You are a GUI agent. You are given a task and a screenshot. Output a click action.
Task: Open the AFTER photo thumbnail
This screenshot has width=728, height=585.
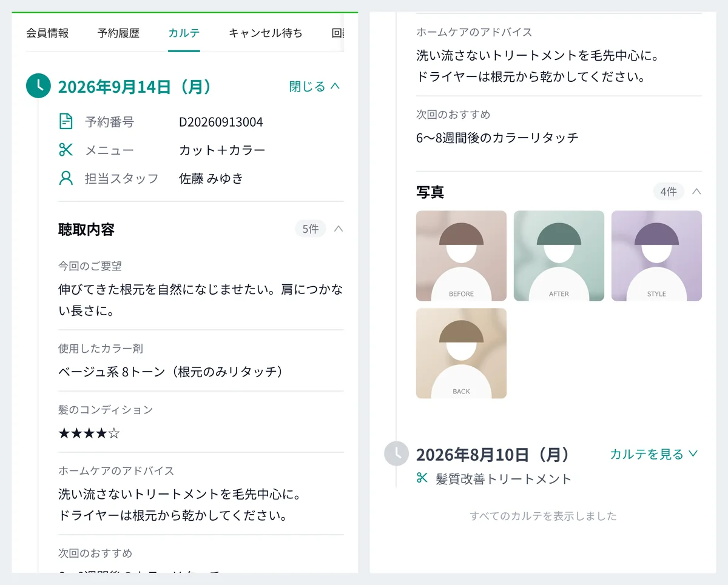pyautogui.click(x=559, y=255)
